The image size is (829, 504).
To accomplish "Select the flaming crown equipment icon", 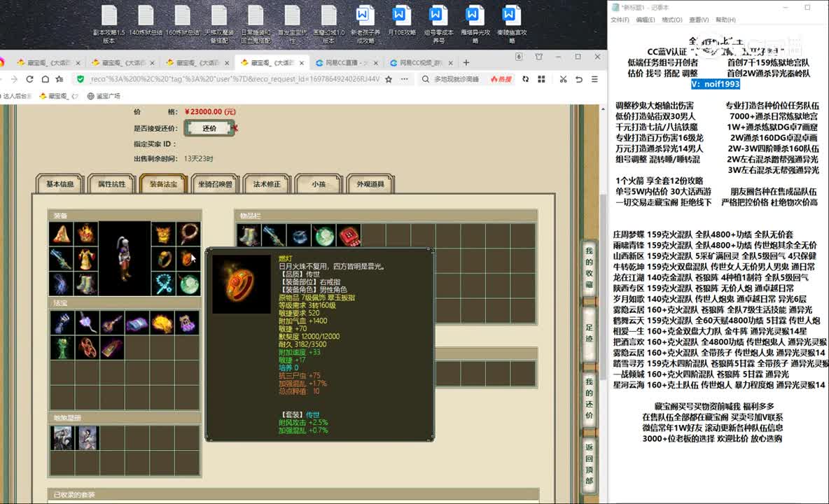I will pyautogui.click(x=85, y=234).
